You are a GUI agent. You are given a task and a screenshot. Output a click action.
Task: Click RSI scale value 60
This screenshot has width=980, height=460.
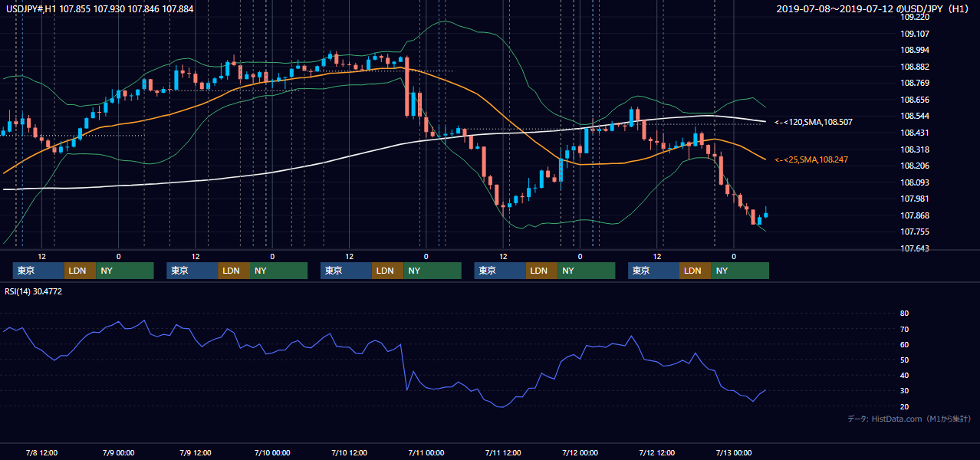click(904, 344)
